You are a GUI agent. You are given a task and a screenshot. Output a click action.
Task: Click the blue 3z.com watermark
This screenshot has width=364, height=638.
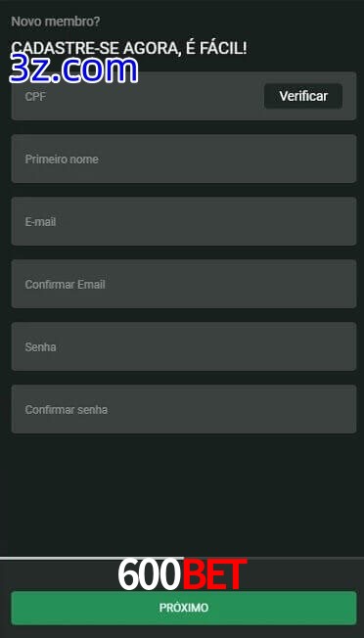(73, 68)
